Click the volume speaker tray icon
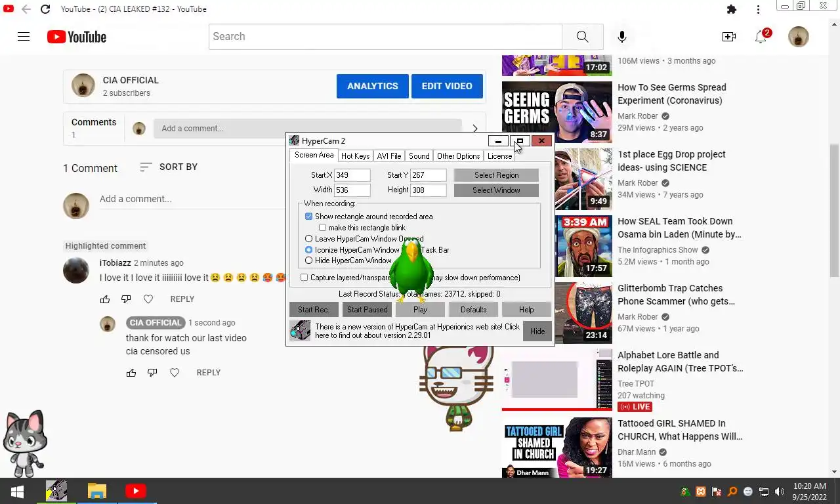This screenshot has width=840, height=504. [779, 492]
